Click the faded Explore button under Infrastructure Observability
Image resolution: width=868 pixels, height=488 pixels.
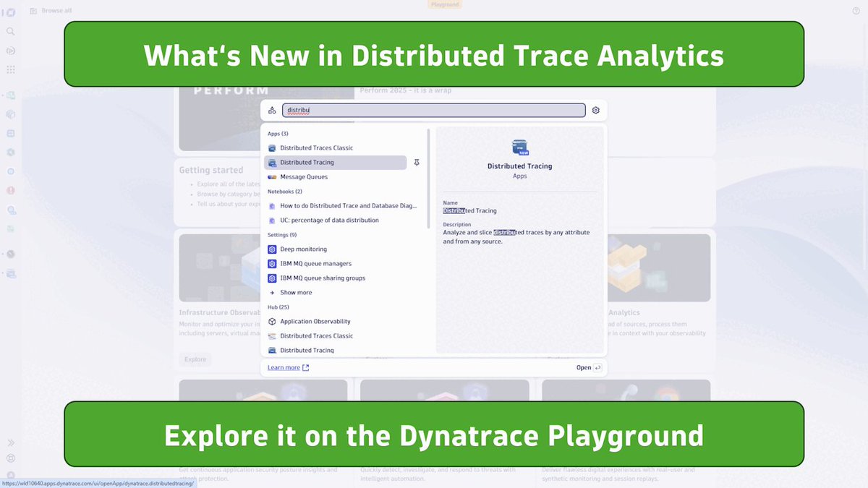point(195,359)
